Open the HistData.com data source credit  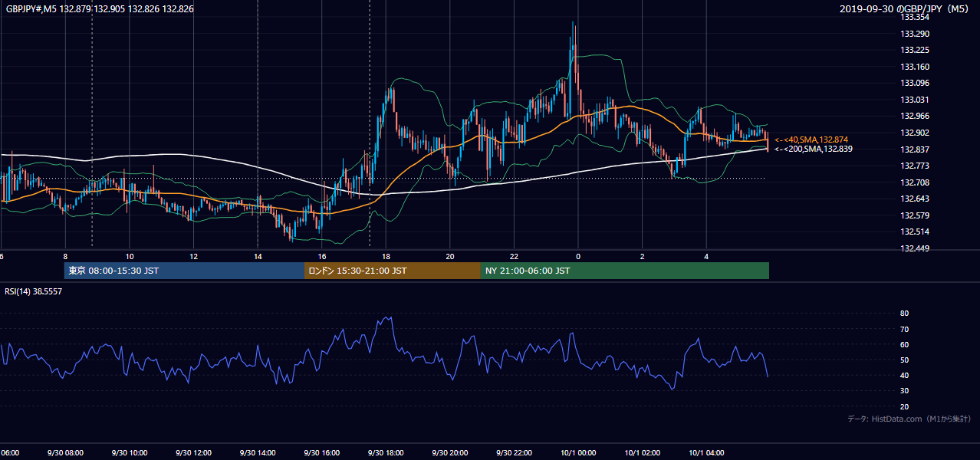pos(909,419)
